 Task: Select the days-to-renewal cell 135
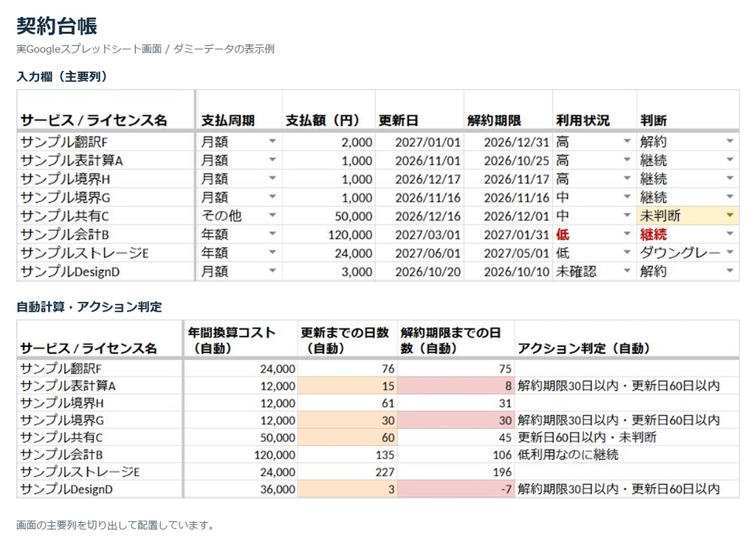coord(347,455)
